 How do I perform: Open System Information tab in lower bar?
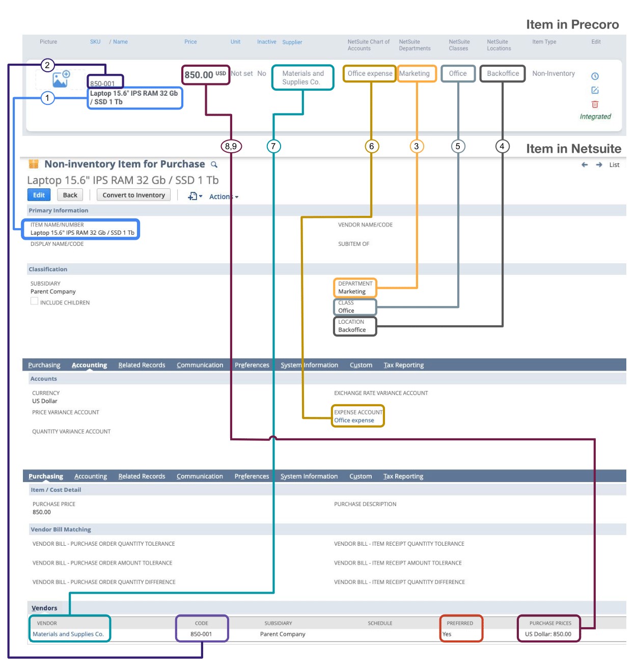coord(309,477)
